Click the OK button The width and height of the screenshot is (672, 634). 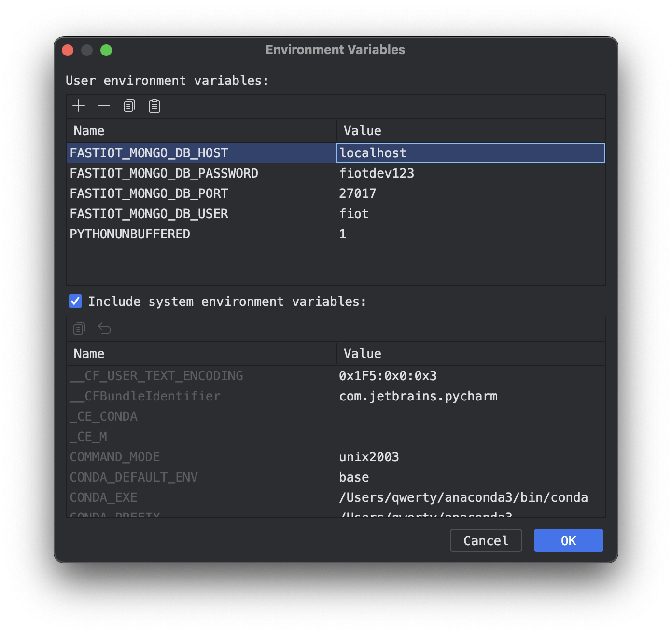click(568, 540)
